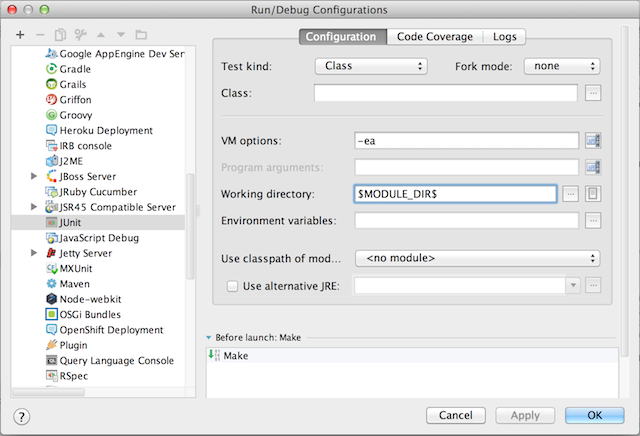Click the Heroku Deployment icon
The image size is (640, 436).
point(51,130)
